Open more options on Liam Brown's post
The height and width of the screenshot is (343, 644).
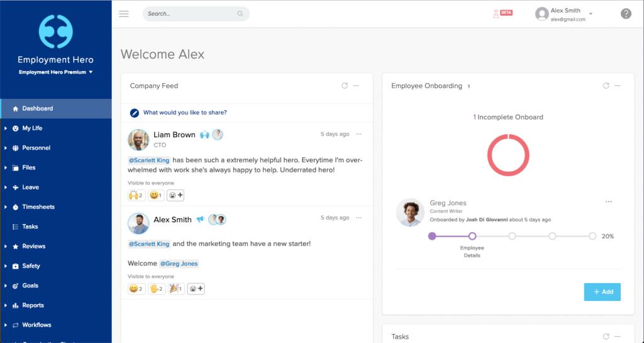pyautogui.click(x=359, y=134)
